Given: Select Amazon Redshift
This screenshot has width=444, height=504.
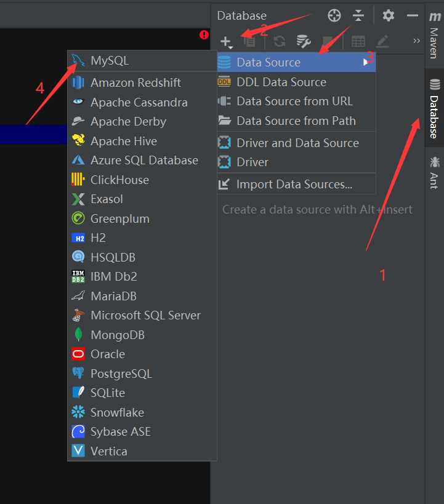Looking at the screenshot, I should click(x=142, y=83).
